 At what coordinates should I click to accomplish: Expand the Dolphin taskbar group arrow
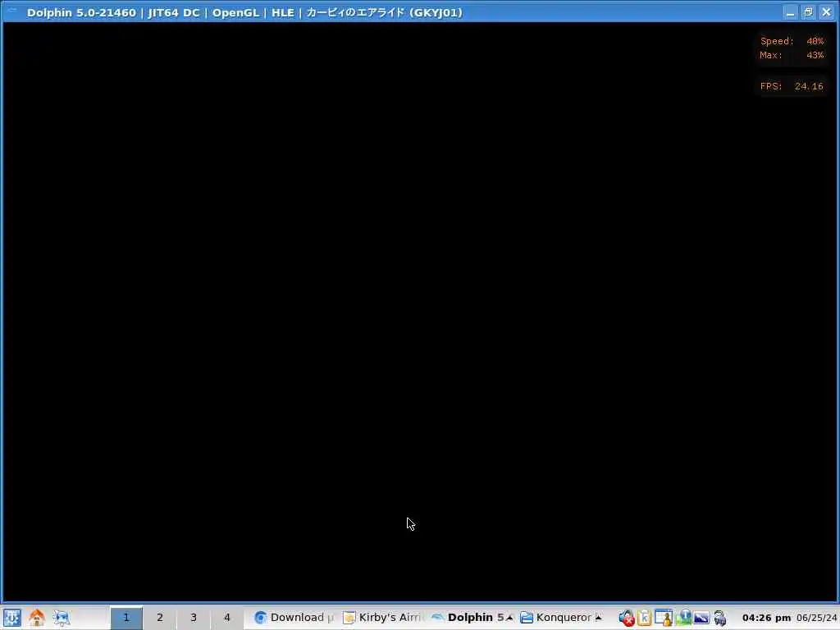point(509,618)
